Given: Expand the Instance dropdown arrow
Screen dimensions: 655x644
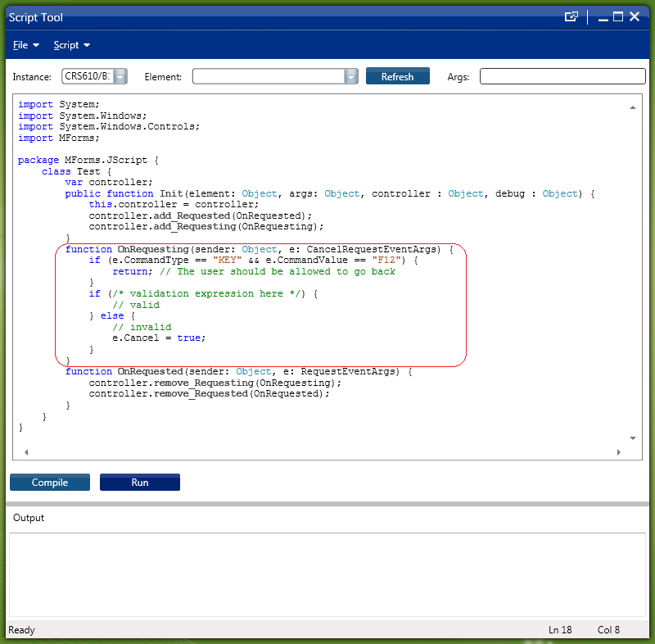Looking at the screenshot, I should (x=120, y=76).
